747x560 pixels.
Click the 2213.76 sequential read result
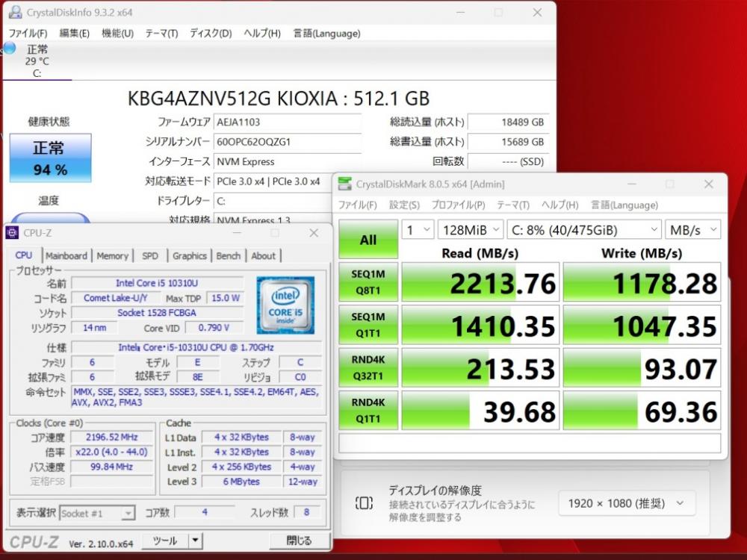click(x=480, y=282)
